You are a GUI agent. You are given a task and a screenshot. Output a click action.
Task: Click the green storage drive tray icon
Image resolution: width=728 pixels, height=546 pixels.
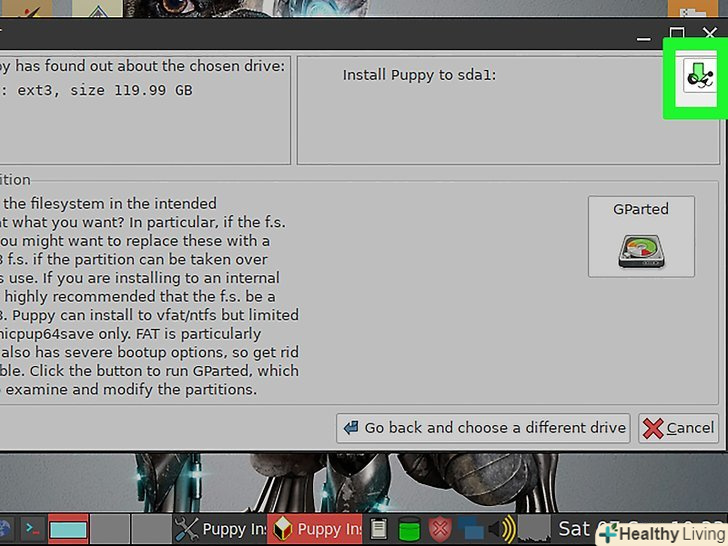point(409,529)
